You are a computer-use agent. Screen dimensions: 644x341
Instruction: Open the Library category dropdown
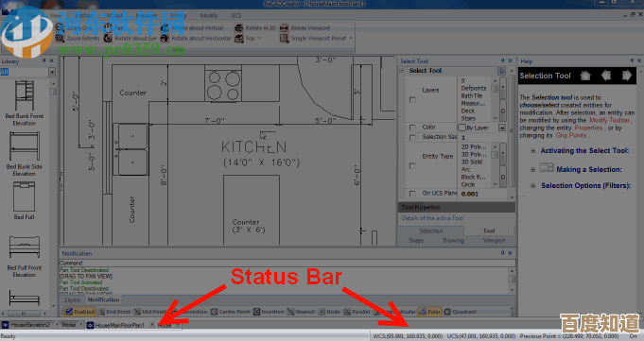pyautogui.click(x=52, y=72)
